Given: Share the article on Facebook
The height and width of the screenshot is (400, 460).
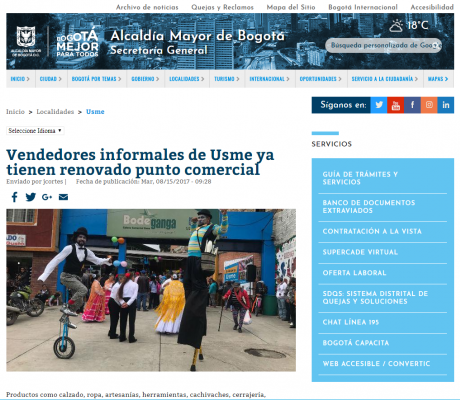Looking at the screenshot, I should click(x=15, y=197).
